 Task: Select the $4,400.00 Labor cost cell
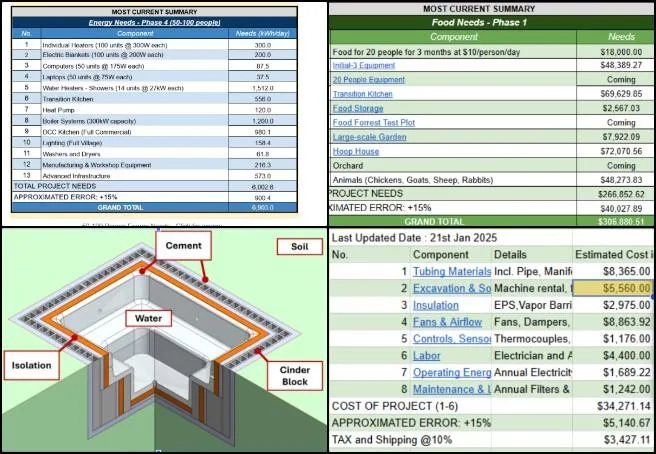(612, 356)
